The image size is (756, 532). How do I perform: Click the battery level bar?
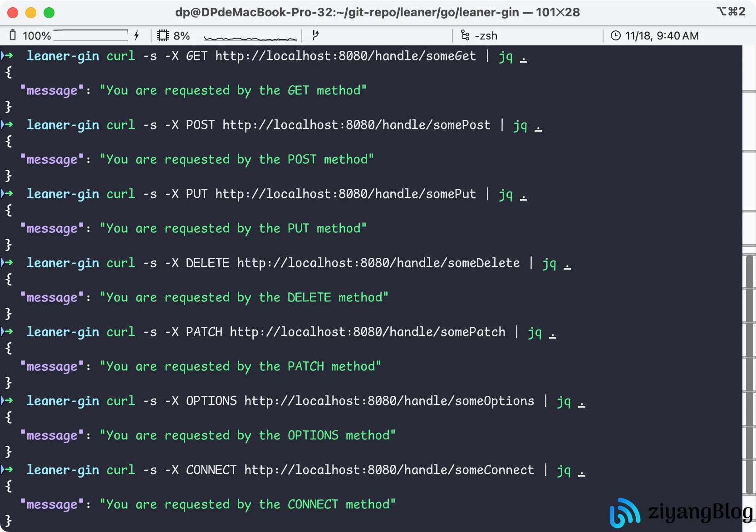pyautogui.click(x=91, y=35)
